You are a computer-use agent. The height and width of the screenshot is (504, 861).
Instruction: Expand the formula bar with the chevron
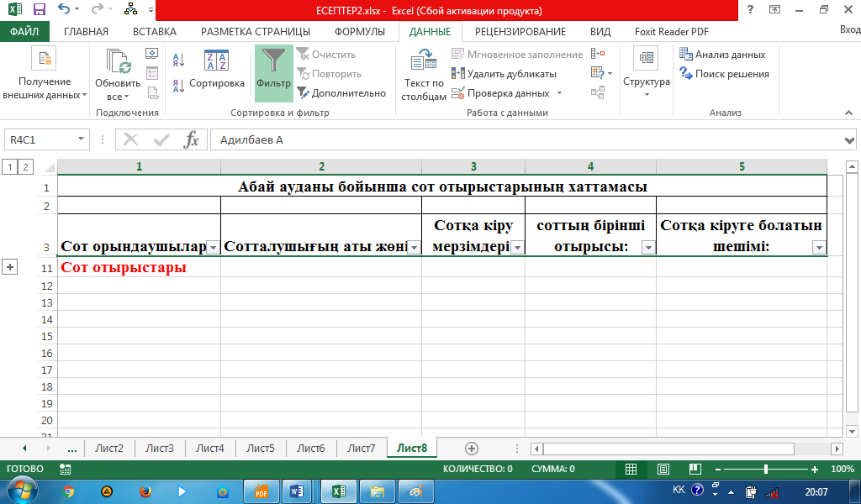click(849, 140)
